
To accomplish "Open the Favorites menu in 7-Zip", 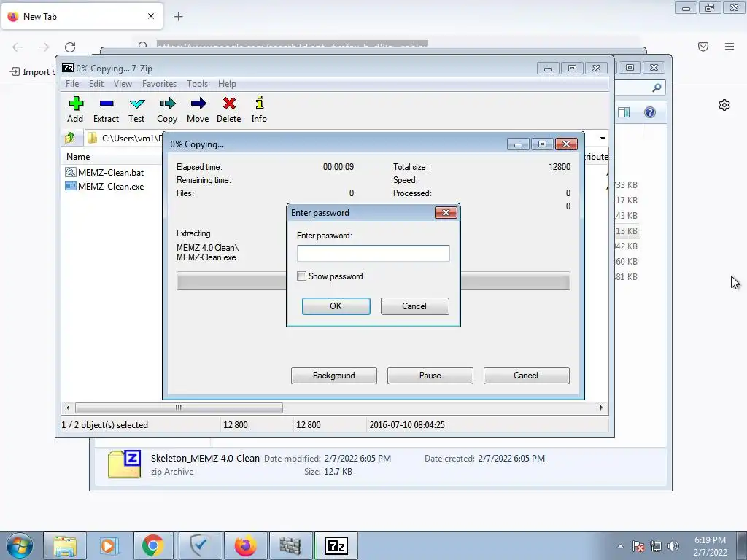I will (159, 84).
